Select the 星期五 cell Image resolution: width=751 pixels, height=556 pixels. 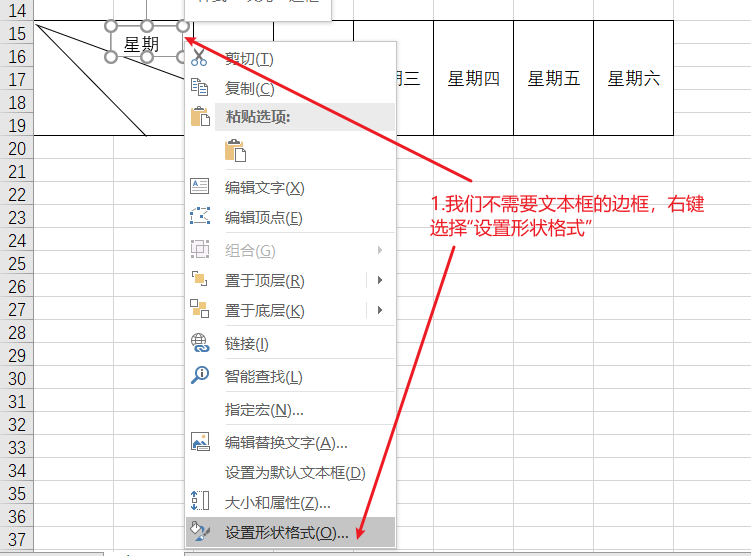pyautogui.click(x=553, y=78)
